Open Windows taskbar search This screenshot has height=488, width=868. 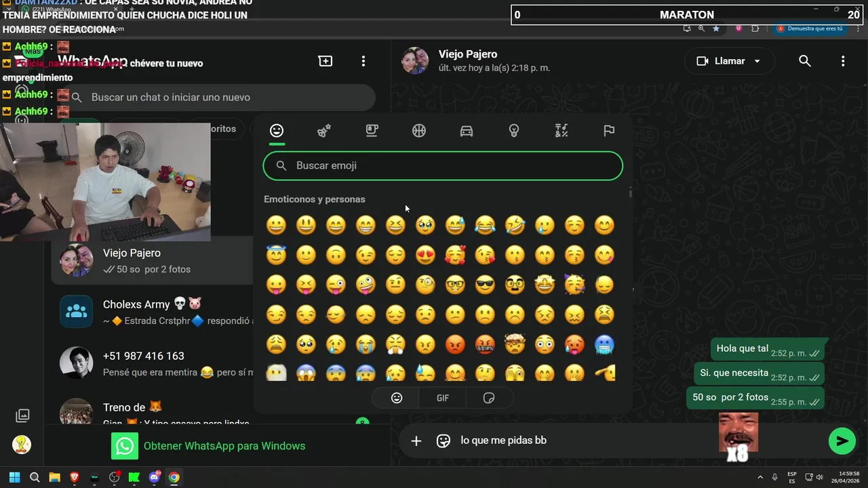35,477
